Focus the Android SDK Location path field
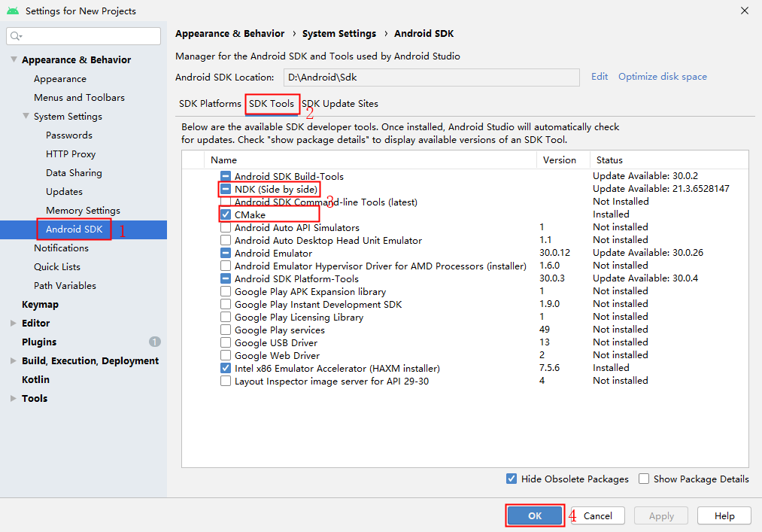 point(432,78)
